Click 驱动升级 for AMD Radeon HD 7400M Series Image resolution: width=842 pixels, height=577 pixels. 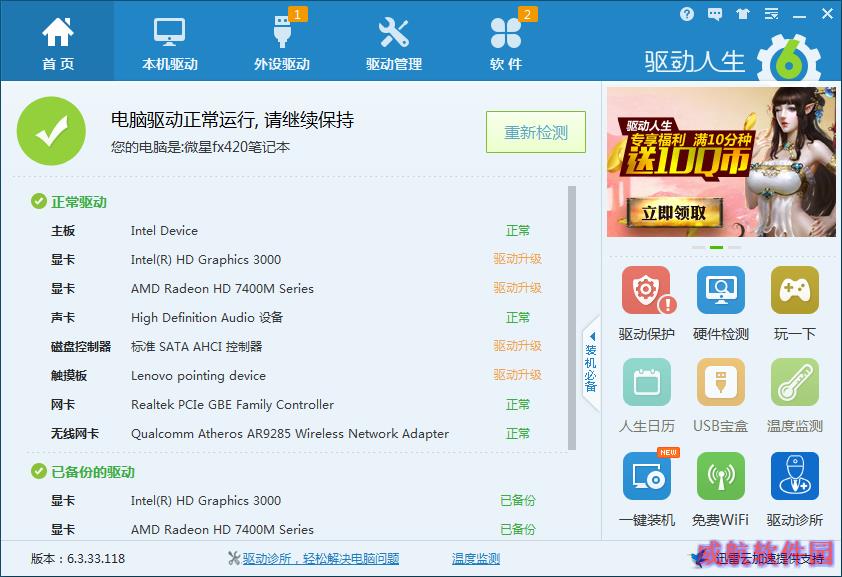click(x=517, y=288)
